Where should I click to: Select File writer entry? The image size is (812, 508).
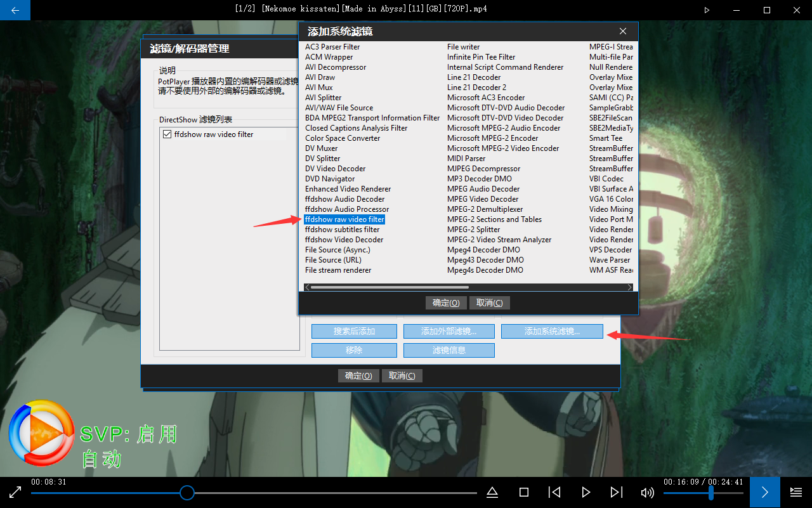click(463, 47)
